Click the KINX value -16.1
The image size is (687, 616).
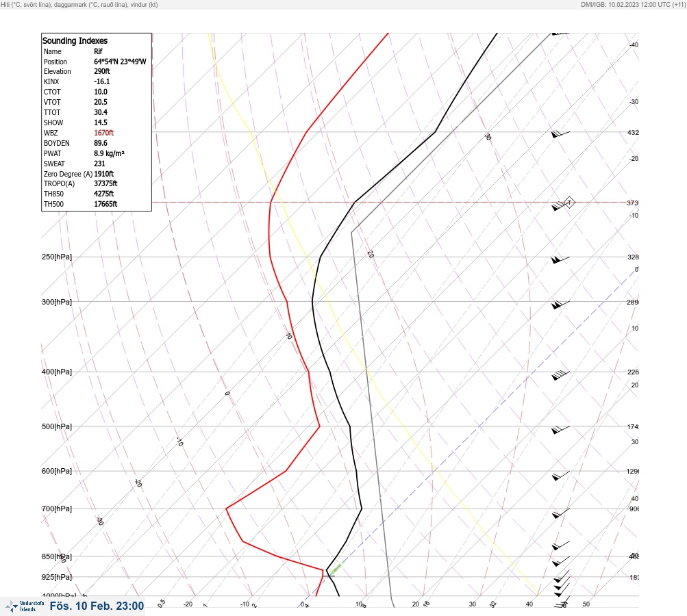(x=102, y=81)
